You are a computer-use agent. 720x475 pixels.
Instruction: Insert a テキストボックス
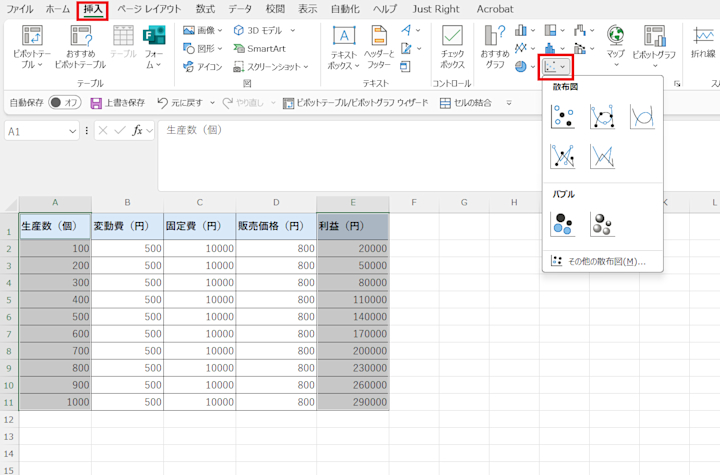(x=343, y=47)
